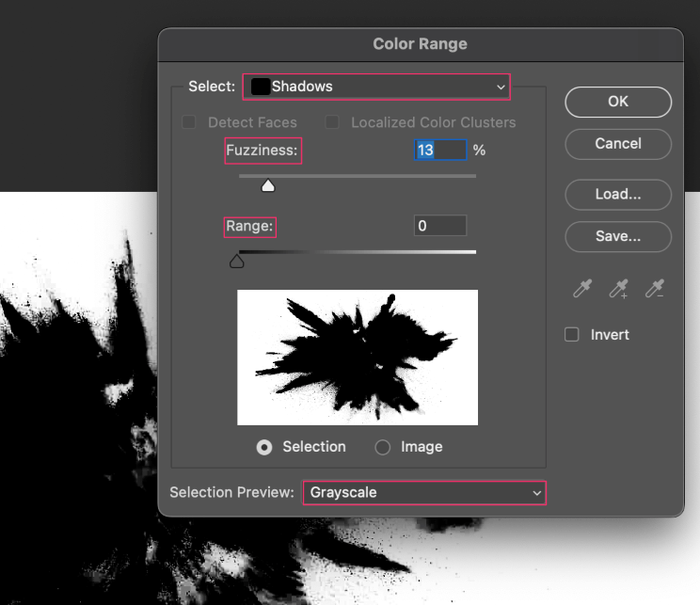The image size is (700, 605).
Task: Select the Add to Sample eyedropper
Action: [x=619, y=289]
